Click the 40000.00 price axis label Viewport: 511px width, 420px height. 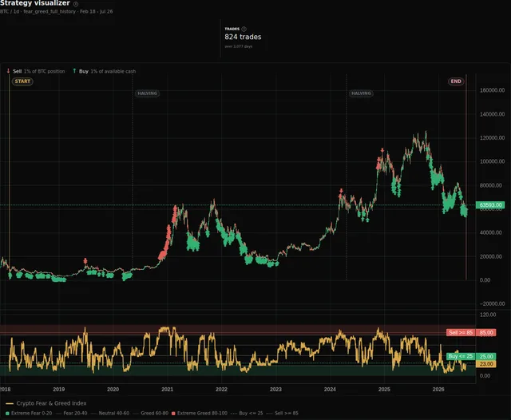click(491, 232)
